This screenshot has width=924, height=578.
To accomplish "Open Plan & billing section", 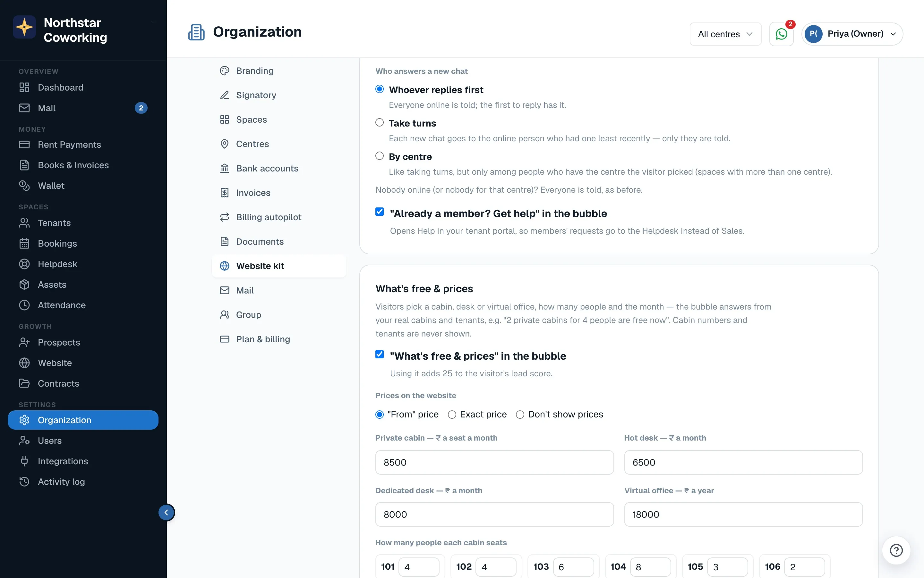I will (x=279, y=339).
